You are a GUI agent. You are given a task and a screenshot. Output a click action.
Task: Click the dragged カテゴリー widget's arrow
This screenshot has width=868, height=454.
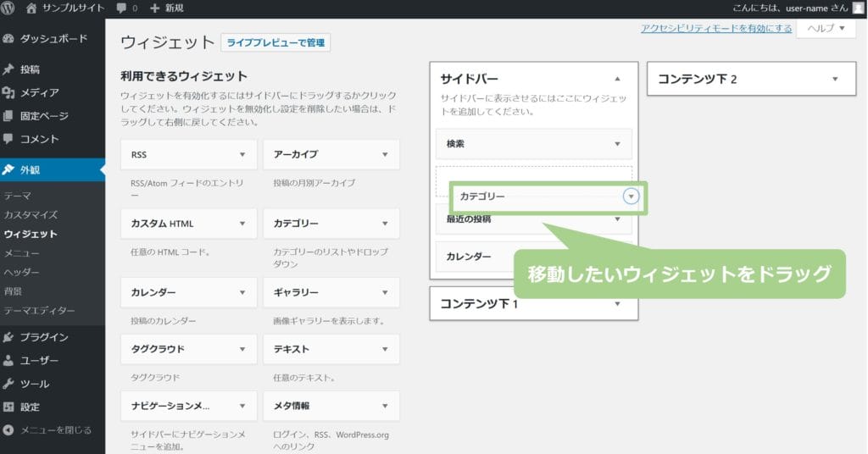click(630, 197)
